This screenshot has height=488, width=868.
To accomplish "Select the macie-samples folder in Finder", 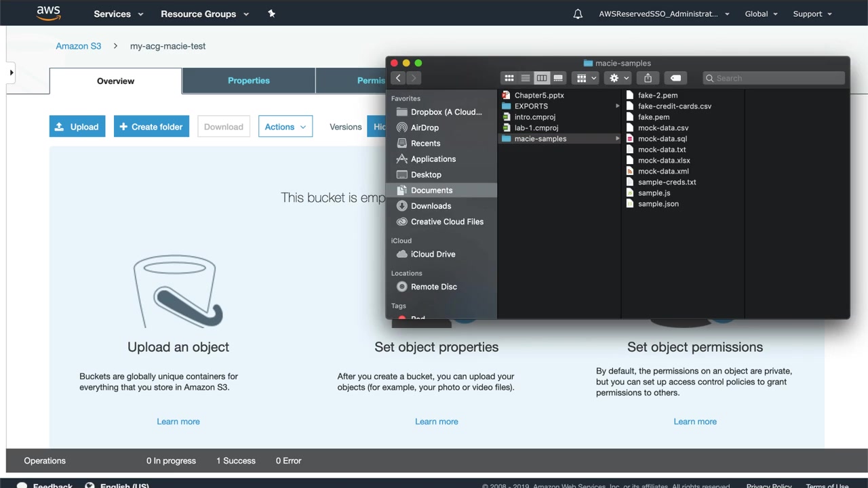I will (x=559, y=139).
